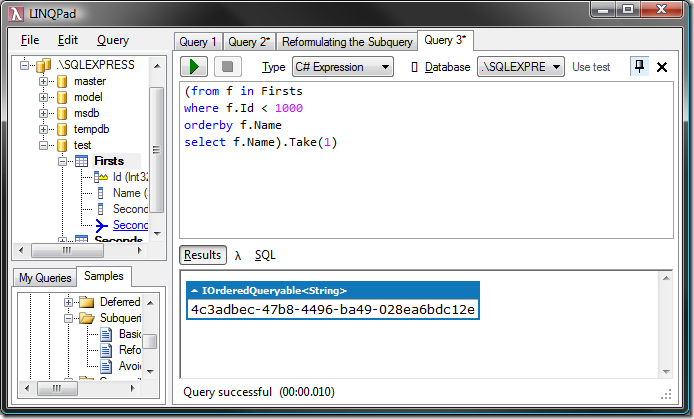Collapse the .\SQLEXPRESS server node
Viewport: 694px width, 419px height.
coord(24,65)
